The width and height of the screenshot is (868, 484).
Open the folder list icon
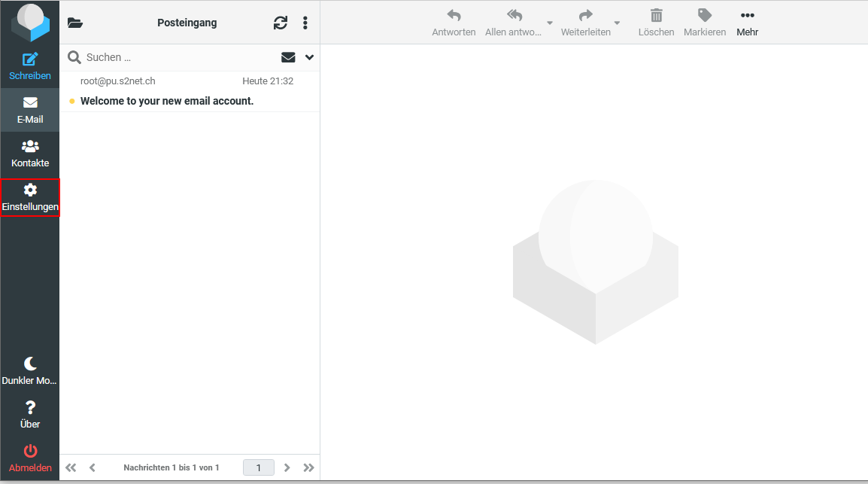pyautogui.click(x=75, y=23)
